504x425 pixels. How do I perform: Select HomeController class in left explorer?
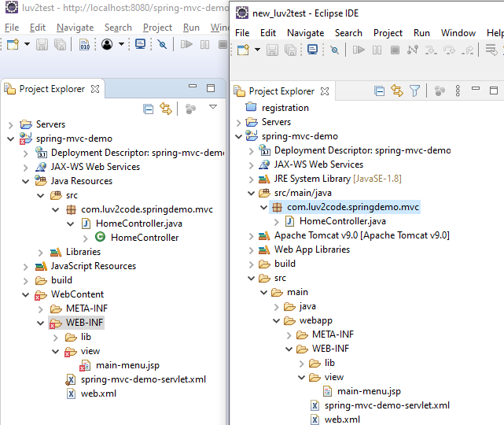(145, 238)
